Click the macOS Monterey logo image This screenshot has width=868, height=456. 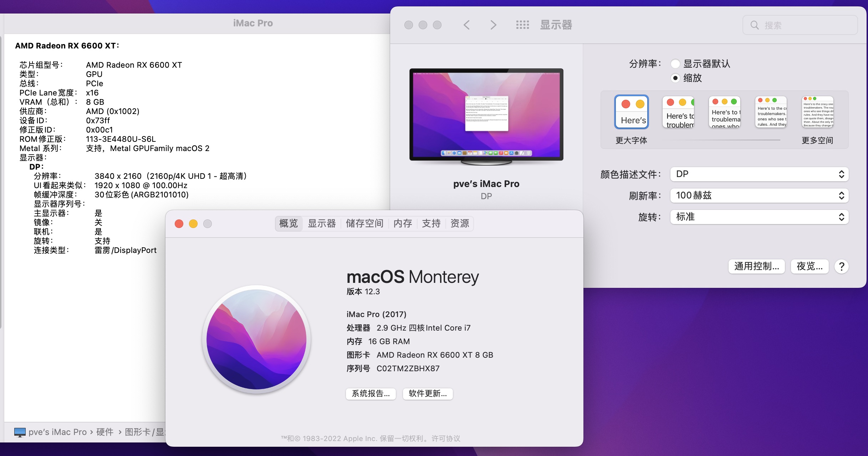pos(256,339)
